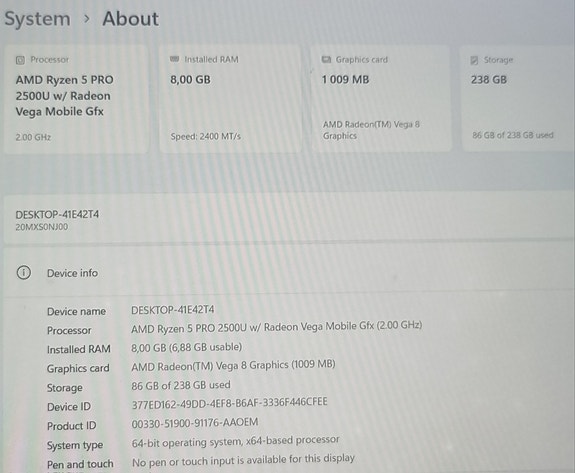Open the Graphics card 1 009 MB card
This screenshot has height=473, width=575.
click(381, 98)
